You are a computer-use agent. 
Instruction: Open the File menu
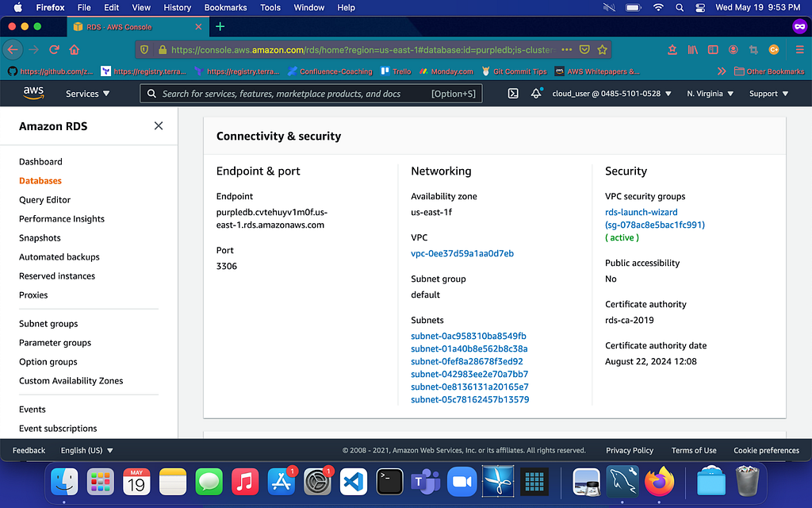(x=84, y=8)
